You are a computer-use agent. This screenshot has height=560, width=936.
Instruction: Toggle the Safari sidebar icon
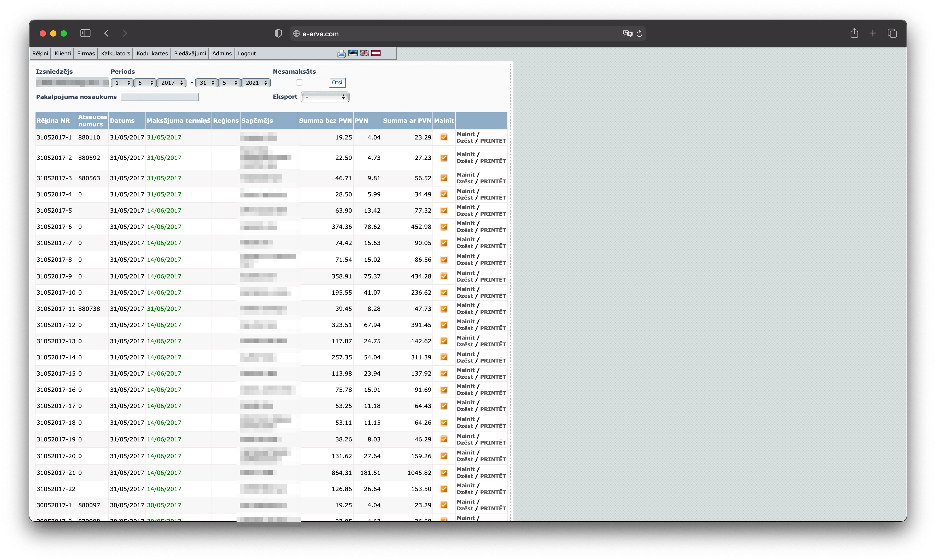point(85,34)
